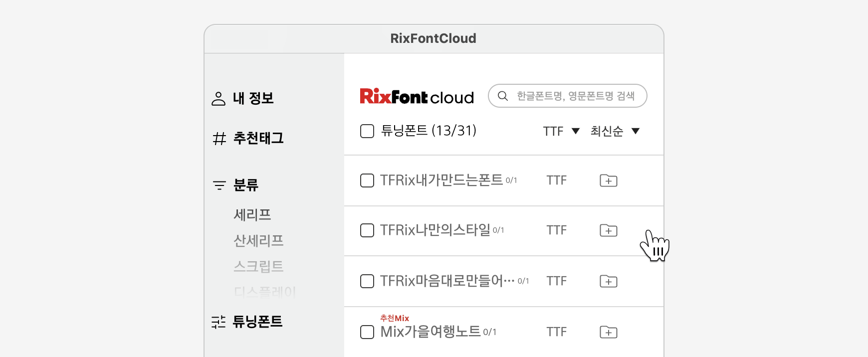The height and width of the screenshot is (357, 868).
Task: Click the add-to-folder icon for TFRix나만의스타일
Action: (x=608, y=230)
